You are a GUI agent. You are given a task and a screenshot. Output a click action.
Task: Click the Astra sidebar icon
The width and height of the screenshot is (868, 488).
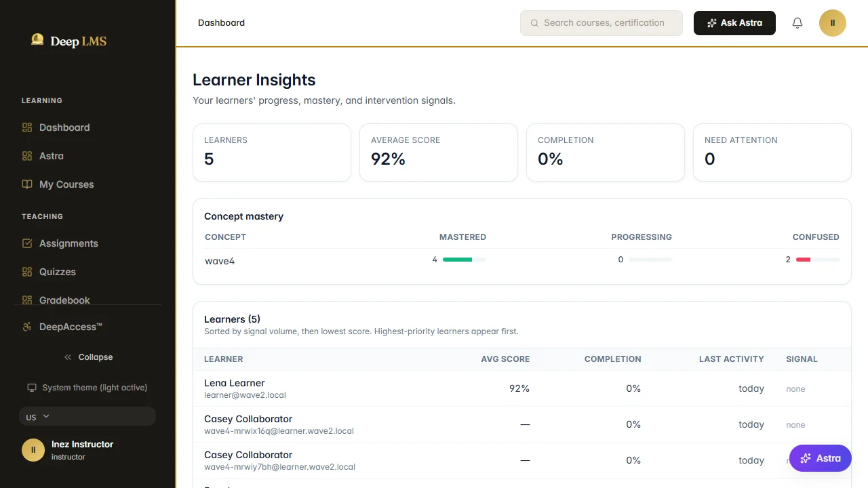click(27, 156)
